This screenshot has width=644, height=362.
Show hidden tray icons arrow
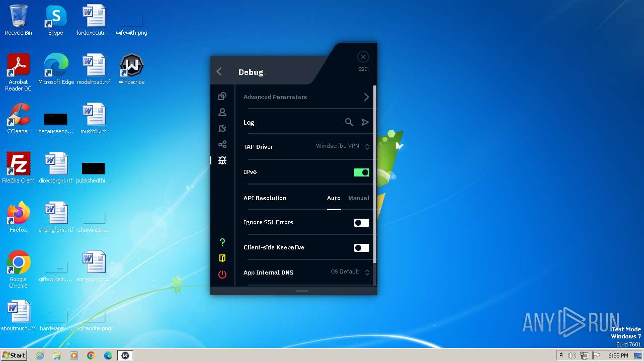point(561,355)
